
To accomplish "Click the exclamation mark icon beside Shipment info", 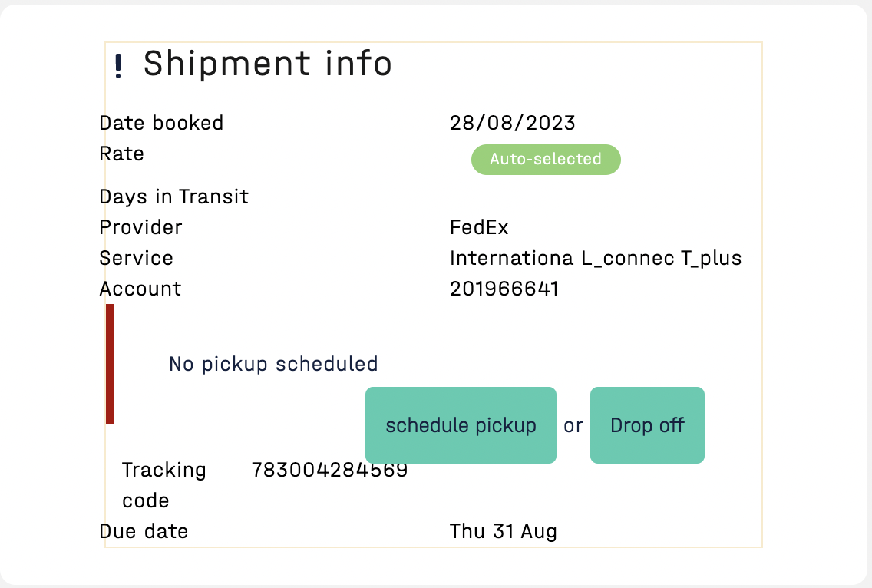I will tap(117, 66).
